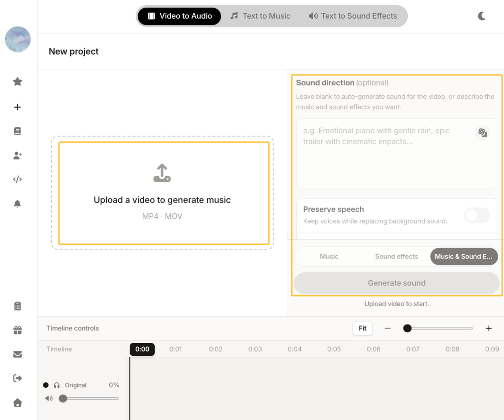This screenshot has height=420, width=504.
Task: Go to the home icon in sidebar
Action: pos(18,403)
